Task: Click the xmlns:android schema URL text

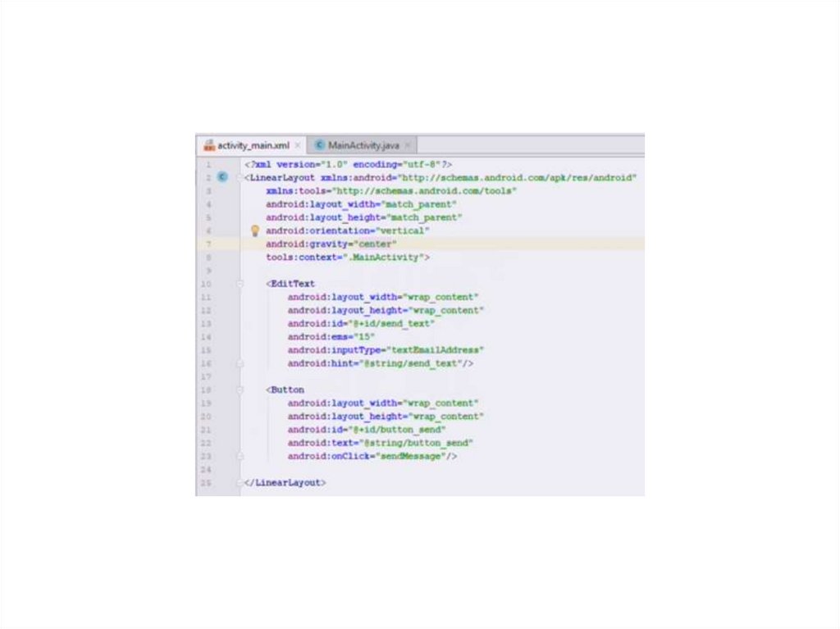Action: point(517,178)
